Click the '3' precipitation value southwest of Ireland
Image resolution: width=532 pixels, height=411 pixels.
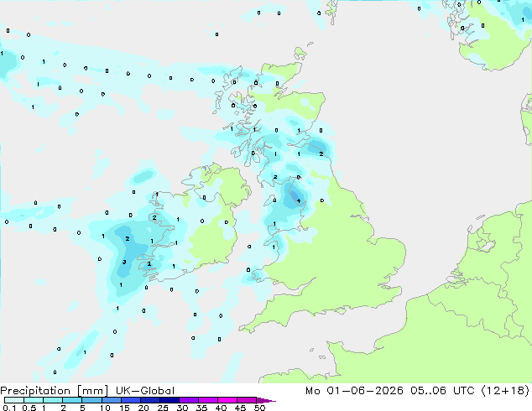(x=124, y=262)
